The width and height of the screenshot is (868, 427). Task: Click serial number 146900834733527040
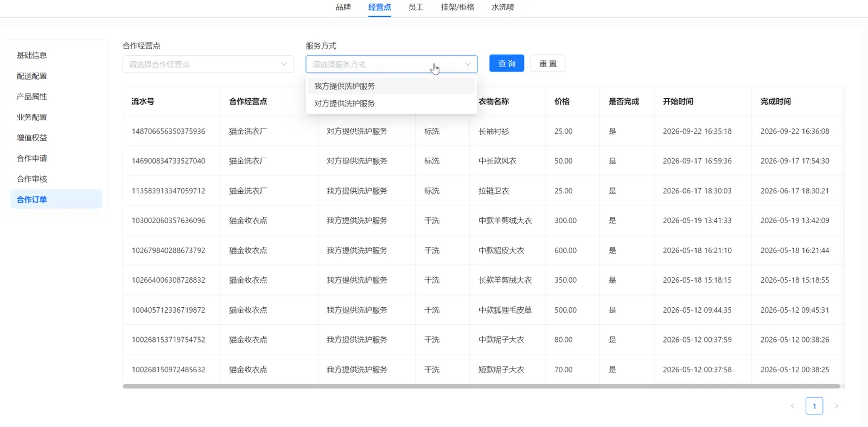[169, 161]
